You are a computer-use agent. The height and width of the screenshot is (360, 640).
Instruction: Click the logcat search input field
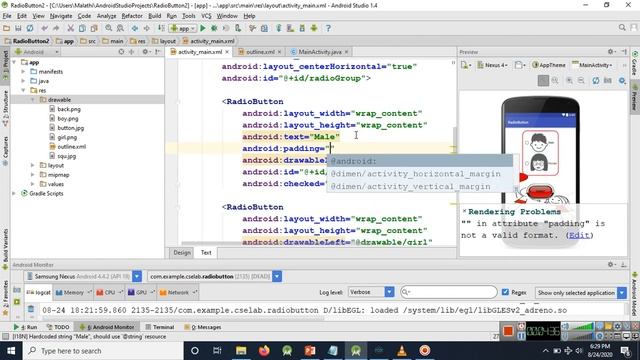tap(449, 292)
